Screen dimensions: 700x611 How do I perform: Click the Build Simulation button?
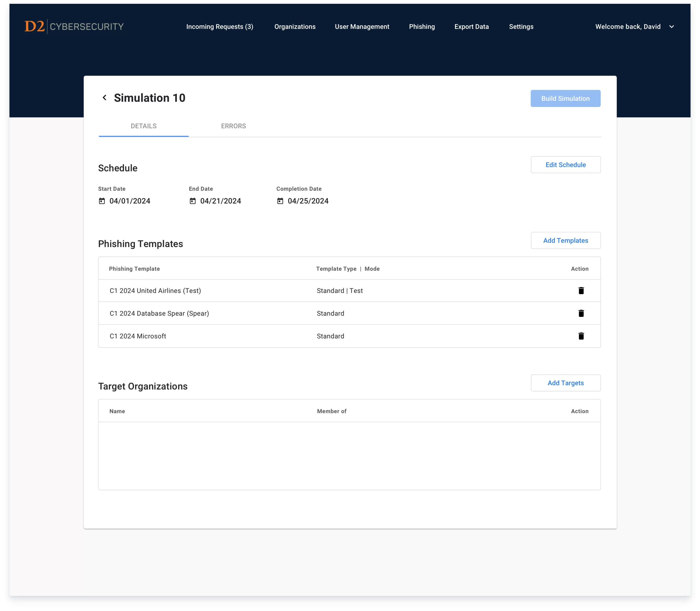pyautogui.click(x=565, y=99)
